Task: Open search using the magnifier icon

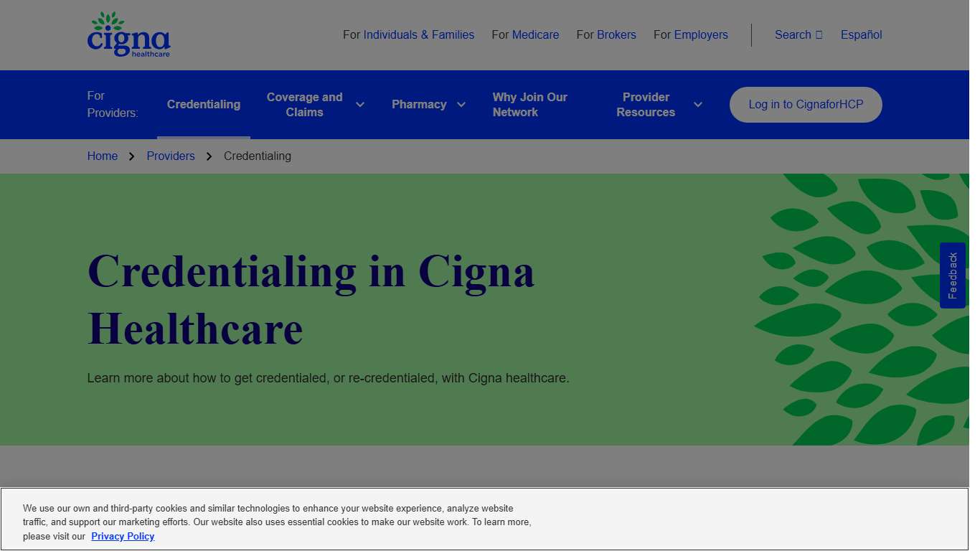Action: pos(818,34)
